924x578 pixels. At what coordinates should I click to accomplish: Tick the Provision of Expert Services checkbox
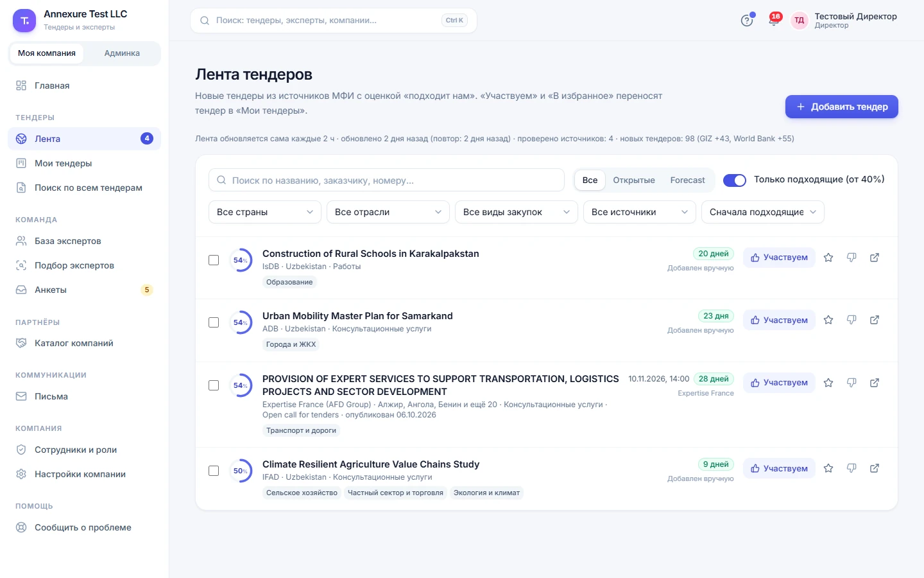coord(214,385)
